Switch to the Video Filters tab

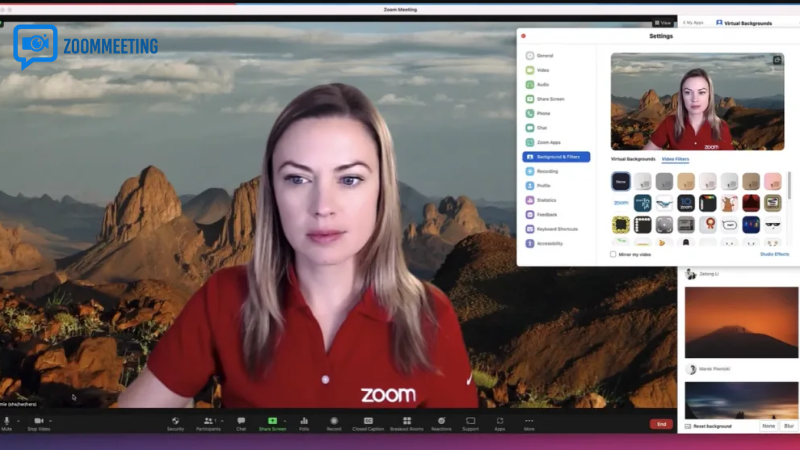[675, 159]
